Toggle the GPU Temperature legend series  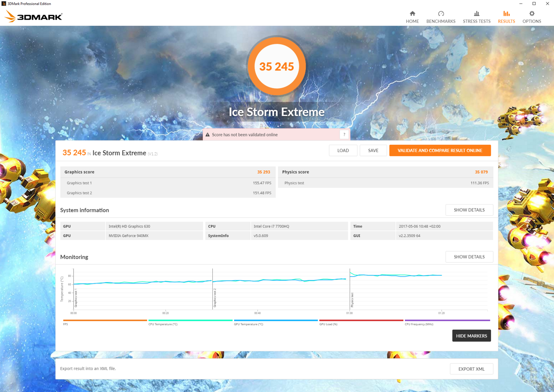[276, 322]
